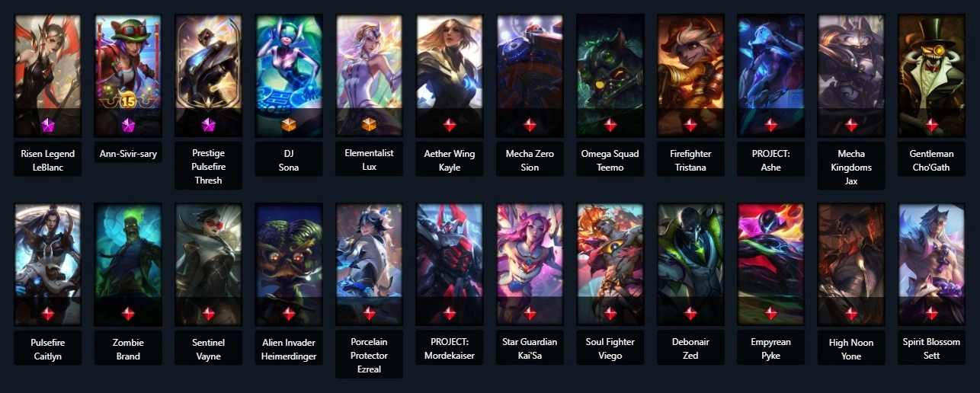
Task: Click the red gem on Gentleman Cho'Gath card
Action: tap(931, 124)
